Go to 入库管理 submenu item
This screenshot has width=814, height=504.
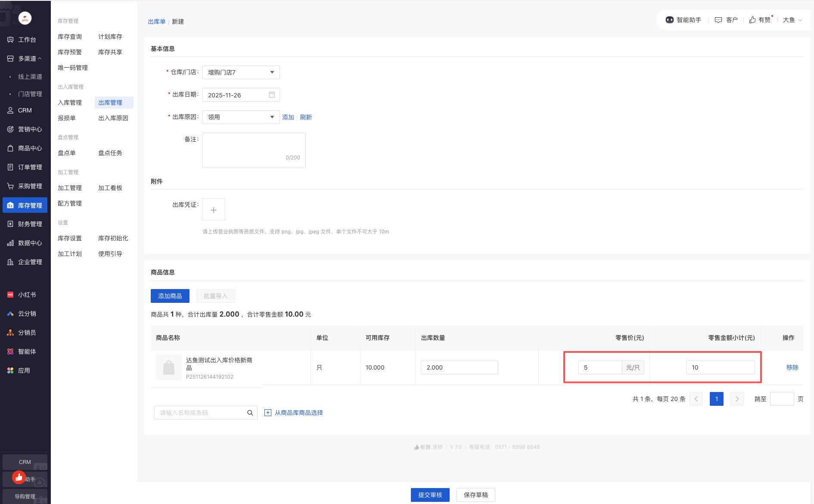point(70,103)
